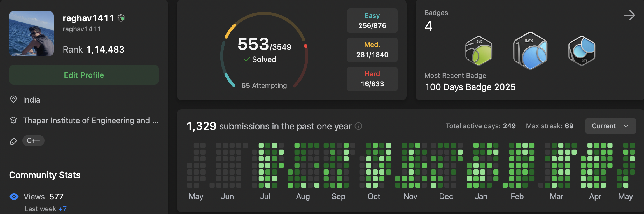
Task: Click the location pin icon
Action: pos(13,99)
